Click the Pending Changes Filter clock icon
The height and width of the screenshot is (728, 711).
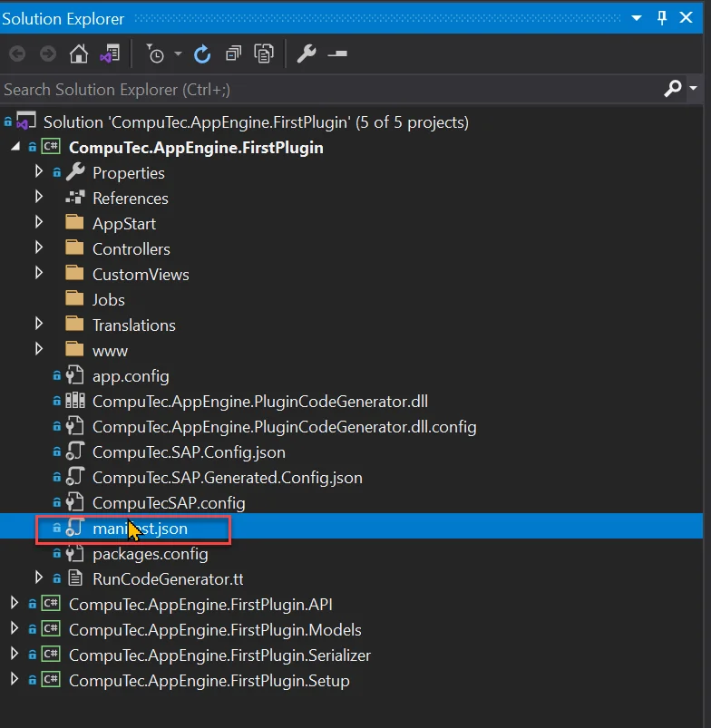(156, 54)
